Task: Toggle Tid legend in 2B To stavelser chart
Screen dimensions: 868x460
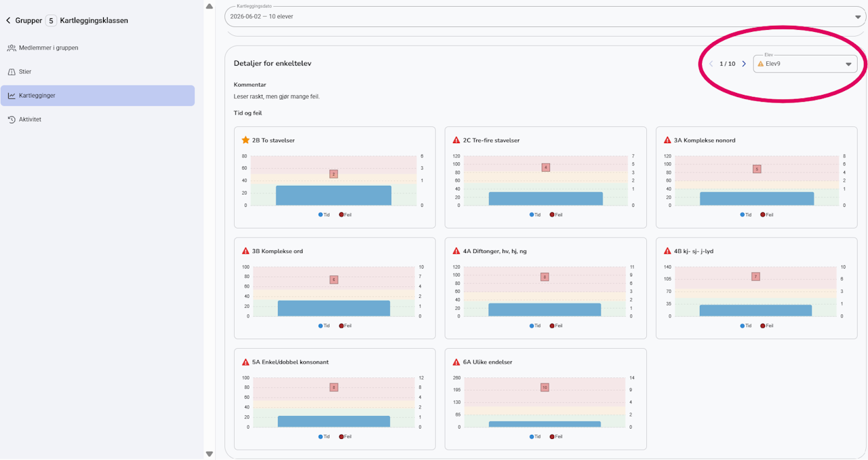Action: [x=324, y=214]
